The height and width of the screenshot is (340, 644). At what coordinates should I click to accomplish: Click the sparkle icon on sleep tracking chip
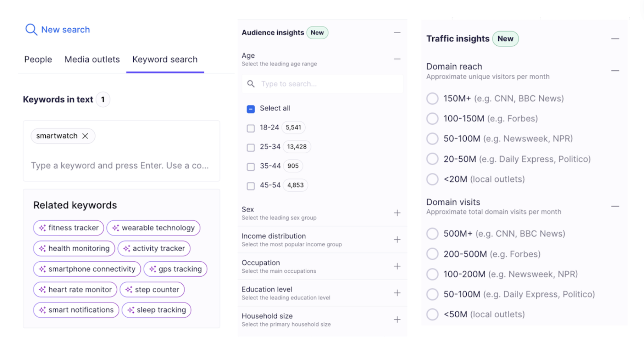tap(131, 310)
